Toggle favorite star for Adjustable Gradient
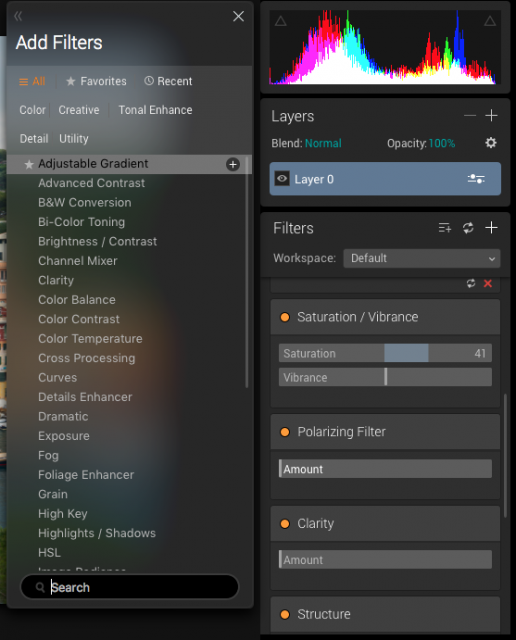This screenshot has width=516, height=640. tap(29, 164)
